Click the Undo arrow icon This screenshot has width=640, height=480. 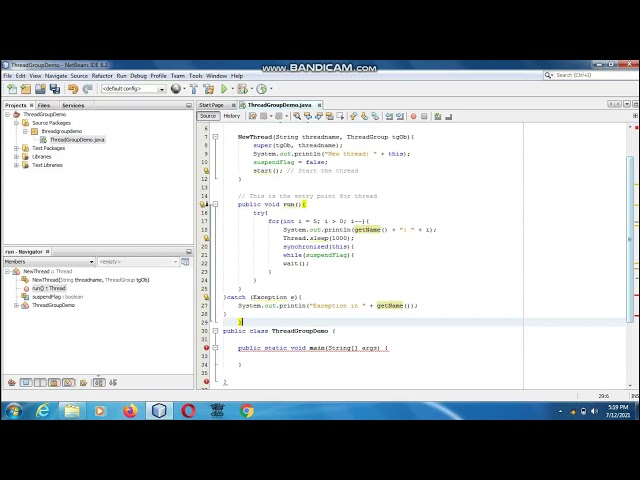73,89
